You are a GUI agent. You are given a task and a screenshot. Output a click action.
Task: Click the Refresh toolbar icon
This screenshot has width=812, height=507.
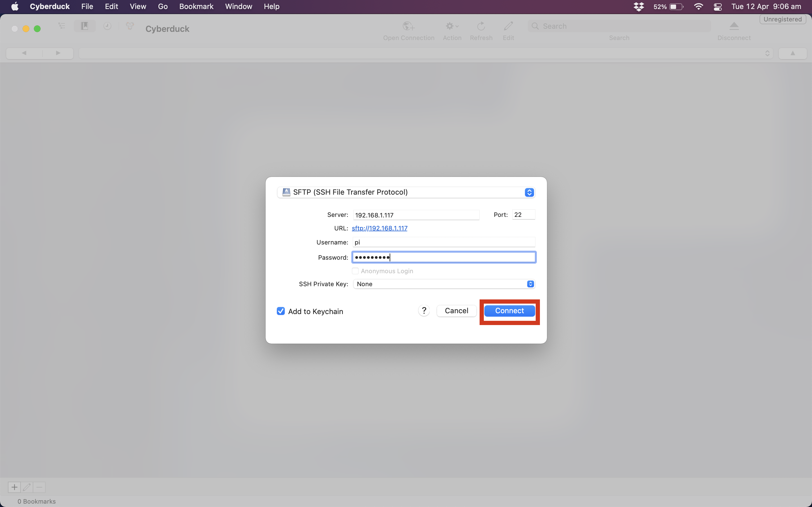tap(481, 26)
